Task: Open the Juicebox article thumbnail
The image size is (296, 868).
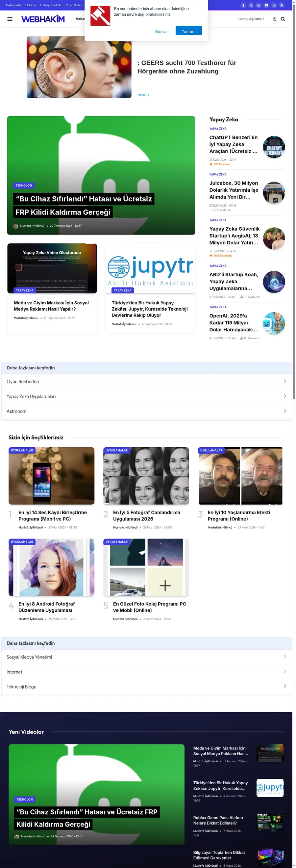Action: click(x=274, y=193)
